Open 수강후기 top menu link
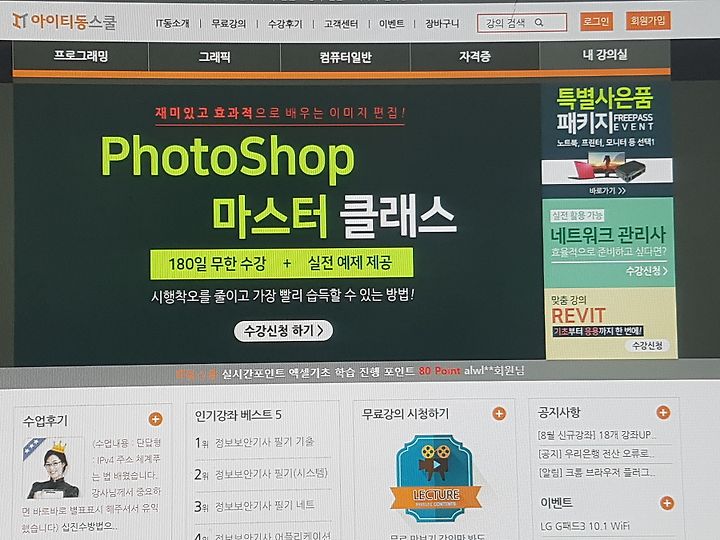Screen dimensions: 720x540 pyautogui.click(x=285, y=23)
